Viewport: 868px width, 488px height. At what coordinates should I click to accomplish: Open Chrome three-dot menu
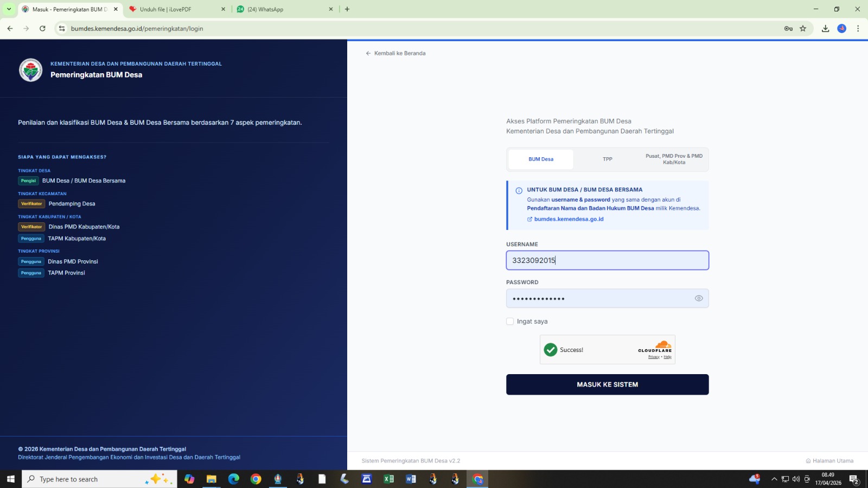(x=858, y=29)
